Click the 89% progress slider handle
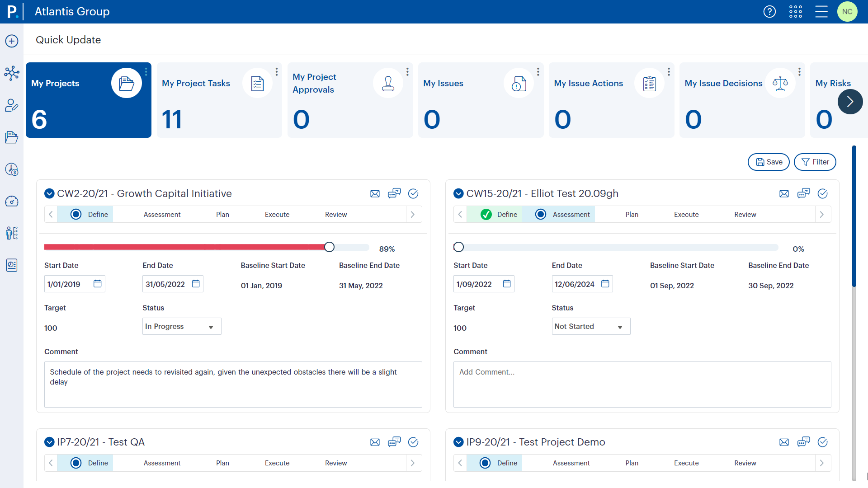The image size is (868, 488). [330, 247]
